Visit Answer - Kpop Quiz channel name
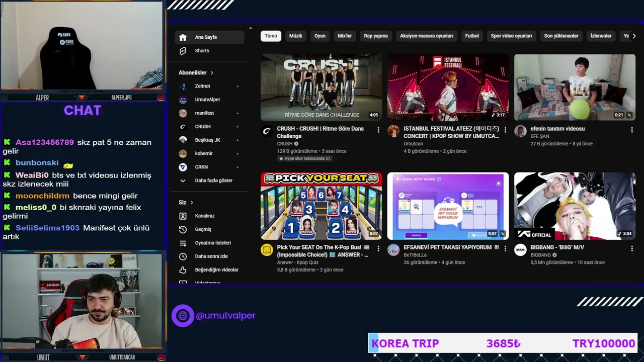The width and height of the screenshot is (644, 362). [298, 262]
